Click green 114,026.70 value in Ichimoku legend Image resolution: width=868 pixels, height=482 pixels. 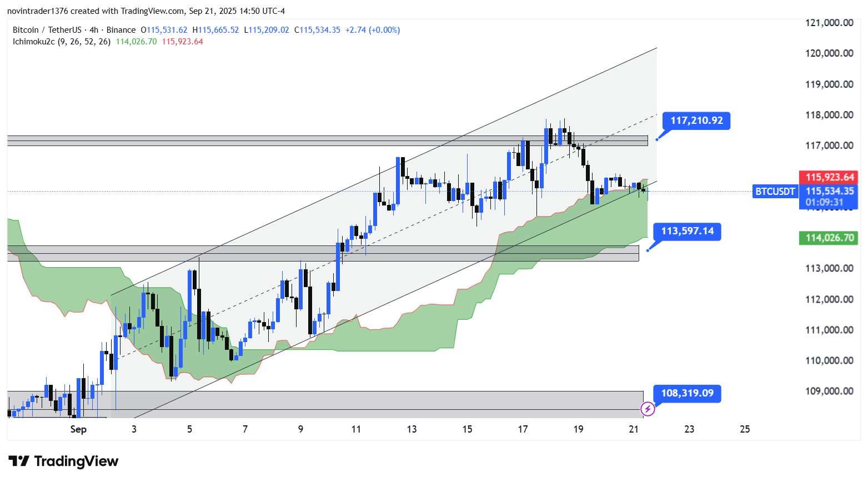tap(136, 42)
